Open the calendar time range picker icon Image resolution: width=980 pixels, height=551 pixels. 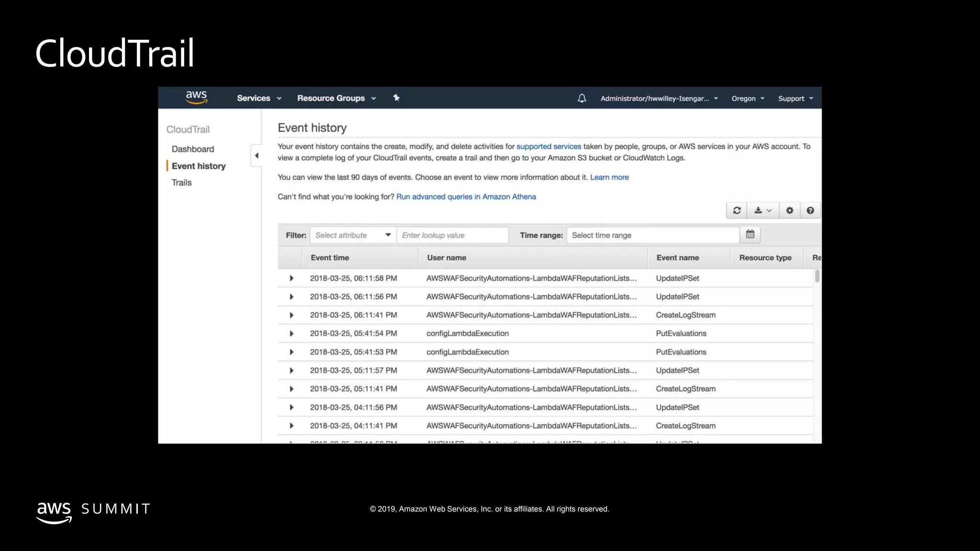click(x=750, y=235)
